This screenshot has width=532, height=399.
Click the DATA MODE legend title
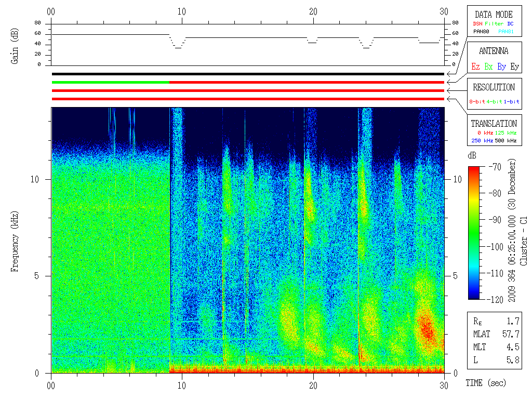(494, 15)
